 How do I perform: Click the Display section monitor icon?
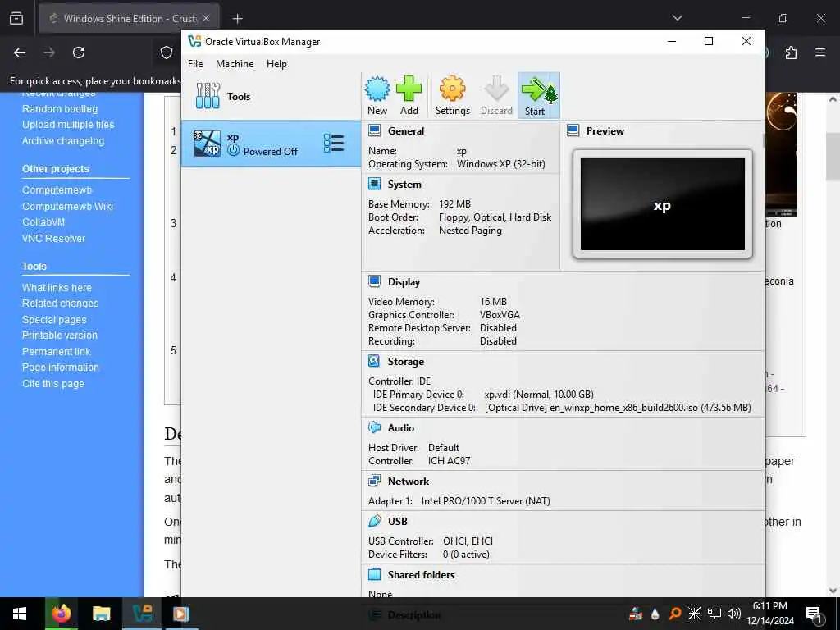tap(374, 282)
